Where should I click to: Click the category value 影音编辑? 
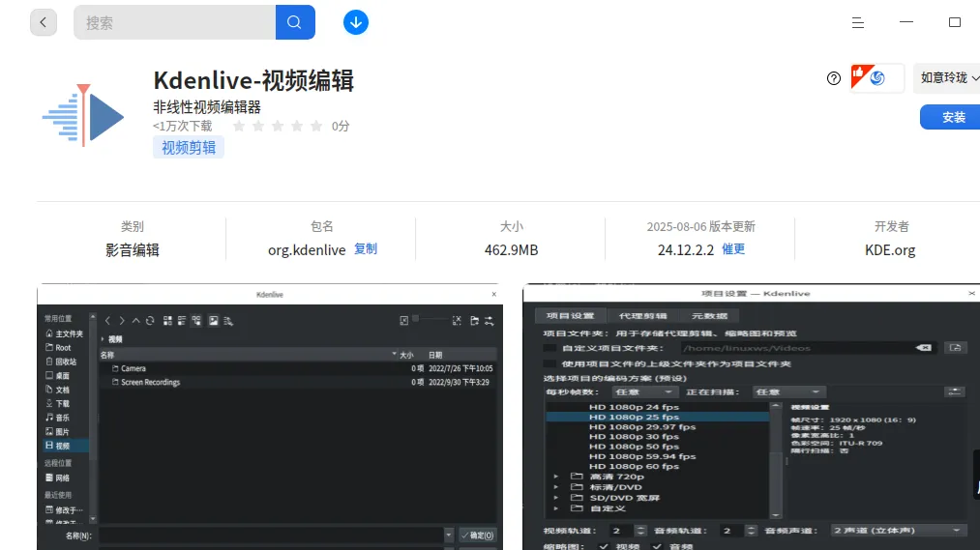point(133,249)
